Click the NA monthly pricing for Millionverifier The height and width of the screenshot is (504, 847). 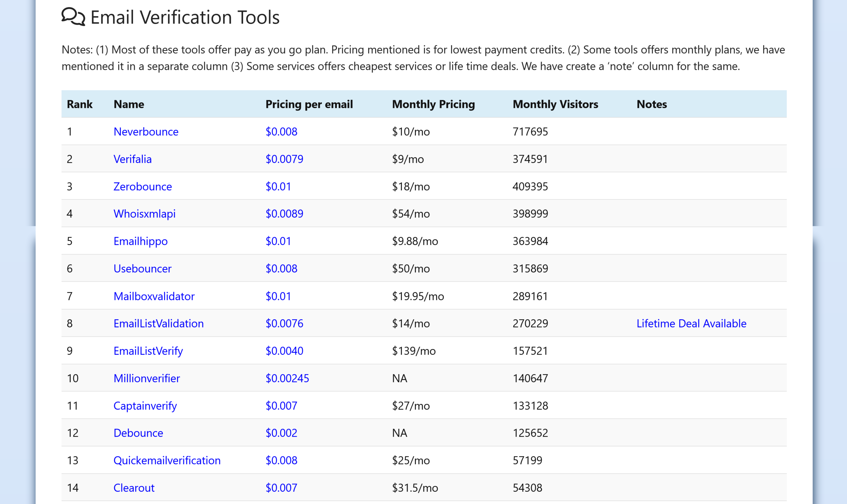tap(400, 378)
